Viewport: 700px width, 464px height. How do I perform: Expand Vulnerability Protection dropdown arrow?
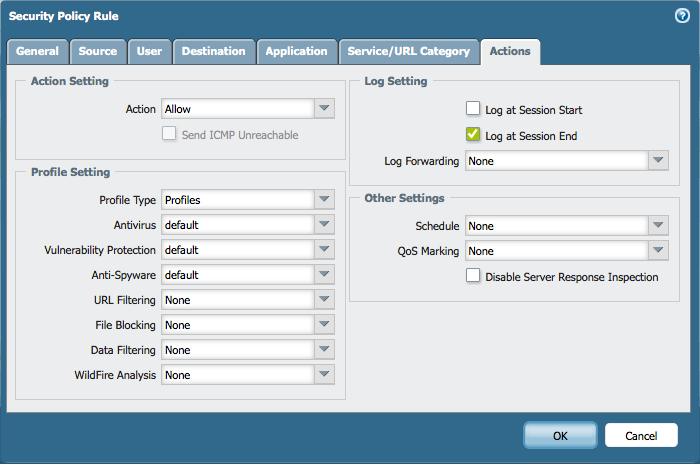(324, 250)
